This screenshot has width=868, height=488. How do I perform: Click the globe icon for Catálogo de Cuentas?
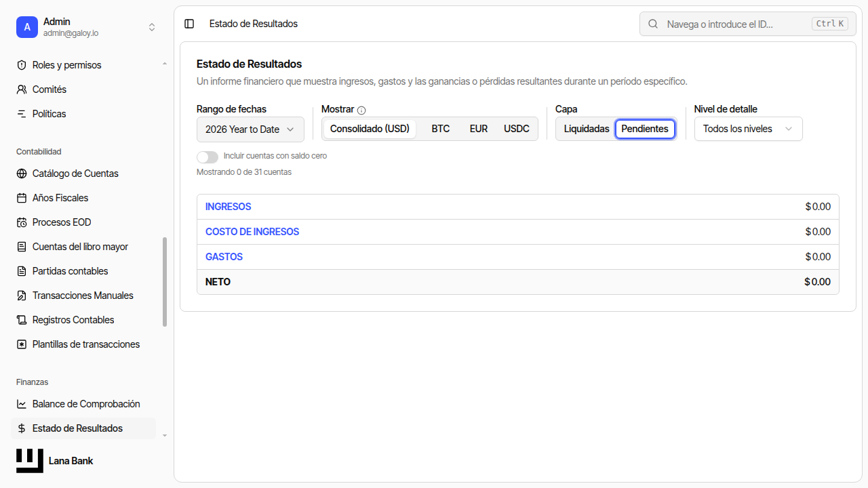(x=22, y=174)
